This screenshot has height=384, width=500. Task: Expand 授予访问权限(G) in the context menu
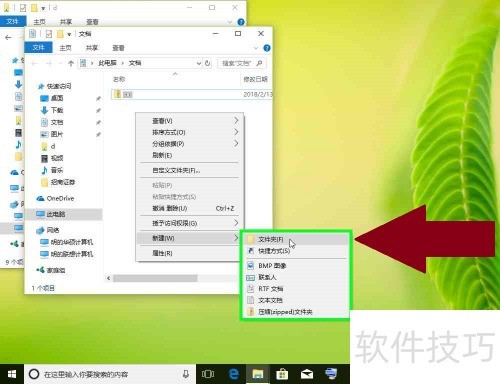[x=190, y=223]
